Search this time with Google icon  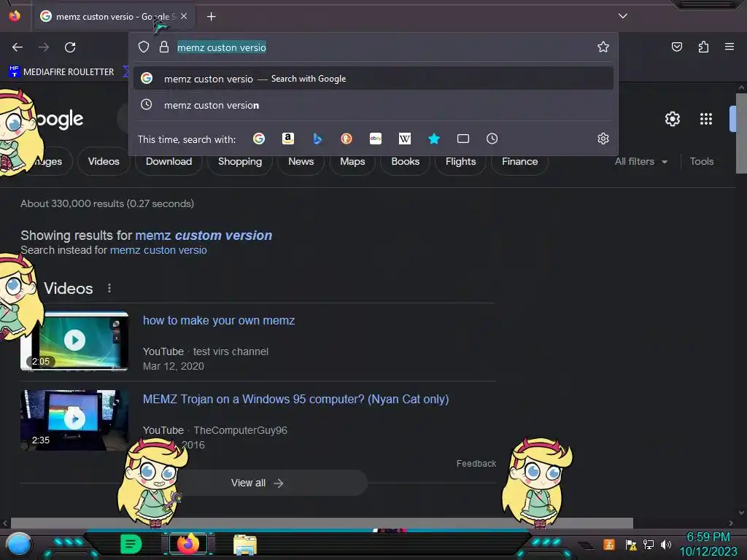pos(259,139)
